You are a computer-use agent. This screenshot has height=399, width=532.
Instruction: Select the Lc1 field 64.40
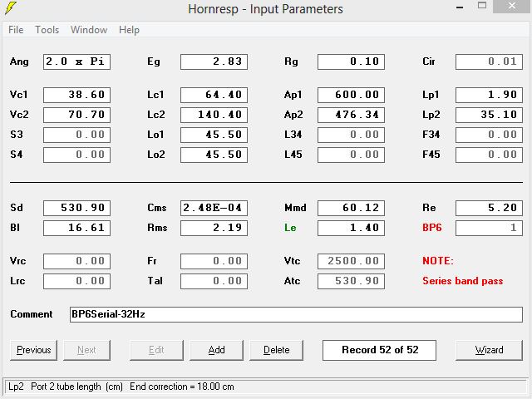coord(214,95)
